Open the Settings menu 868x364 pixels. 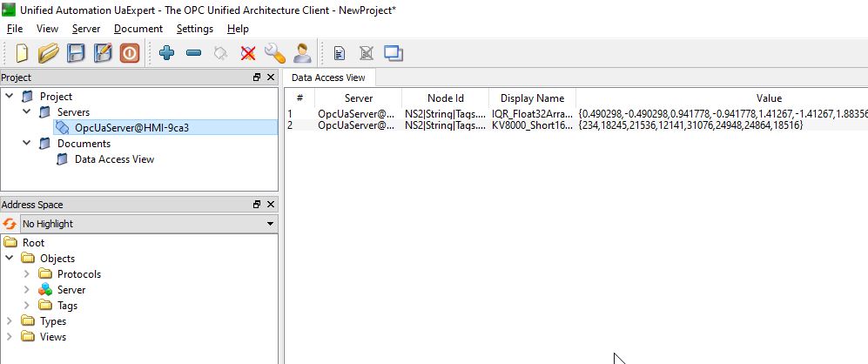pyautogui.click(x=195, y=29)
